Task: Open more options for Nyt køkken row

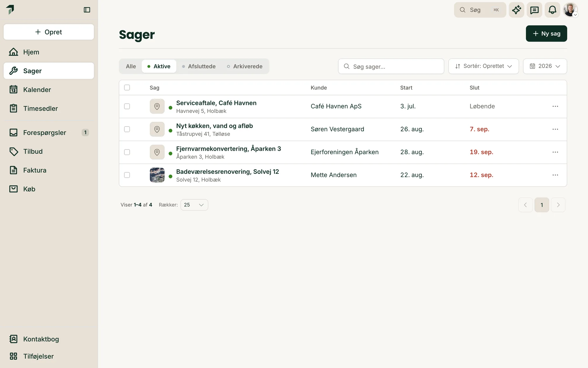Action: click(555, 129)
